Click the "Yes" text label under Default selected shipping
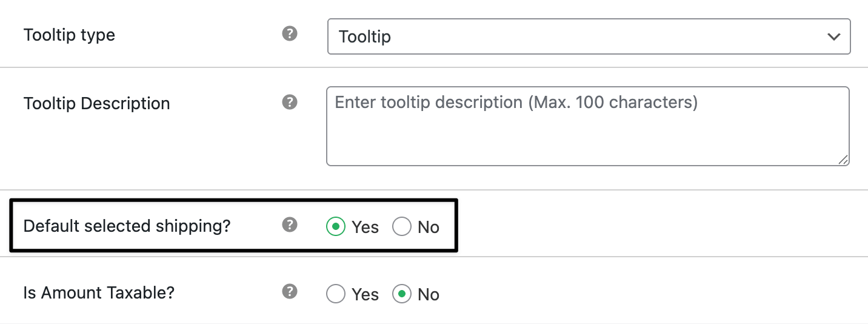868x324 pixels. [365, 228]
